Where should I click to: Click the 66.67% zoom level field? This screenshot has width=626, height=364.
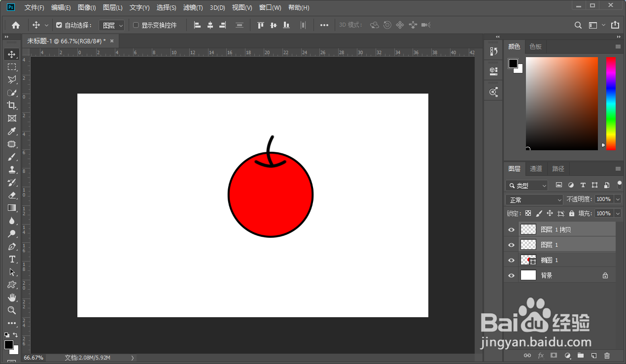click(x=34, y=358)
